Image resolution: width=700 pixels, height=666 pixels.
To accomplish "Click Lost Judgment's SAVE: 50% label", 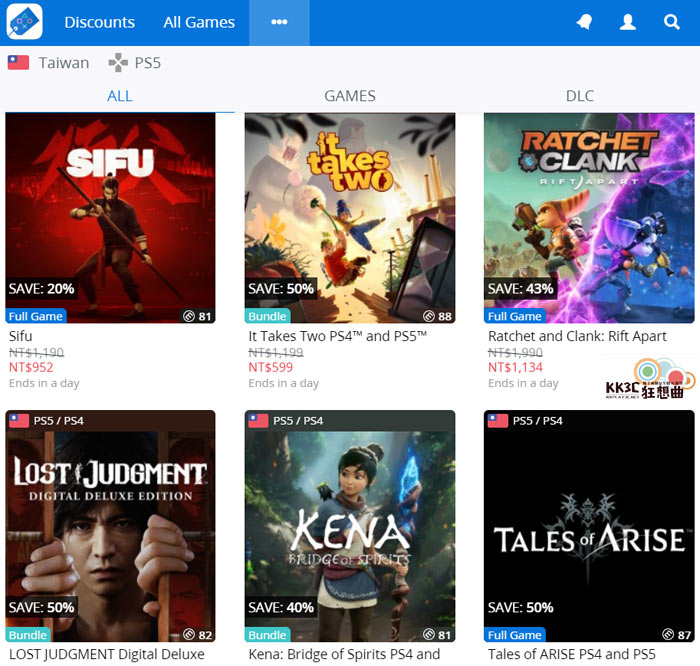I will [42, 607].
